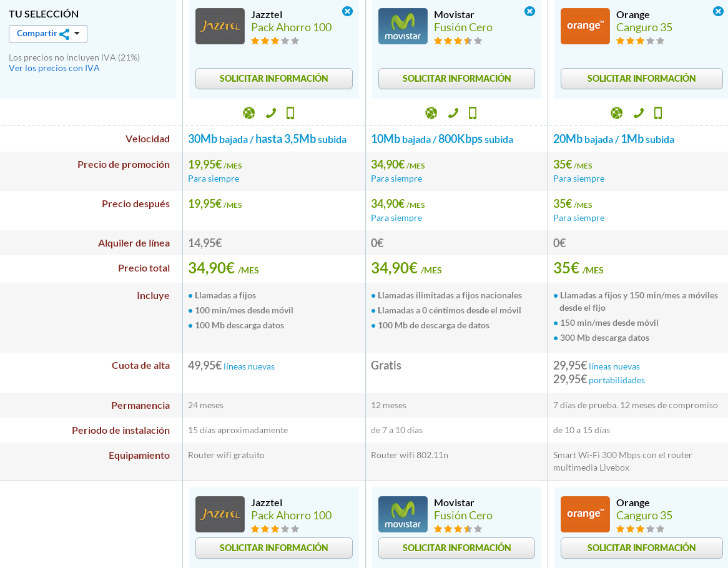Click the bottom Orange logo
Image resolution: width=728 pixels, height=568 pixels.
(x=585, y=514)
